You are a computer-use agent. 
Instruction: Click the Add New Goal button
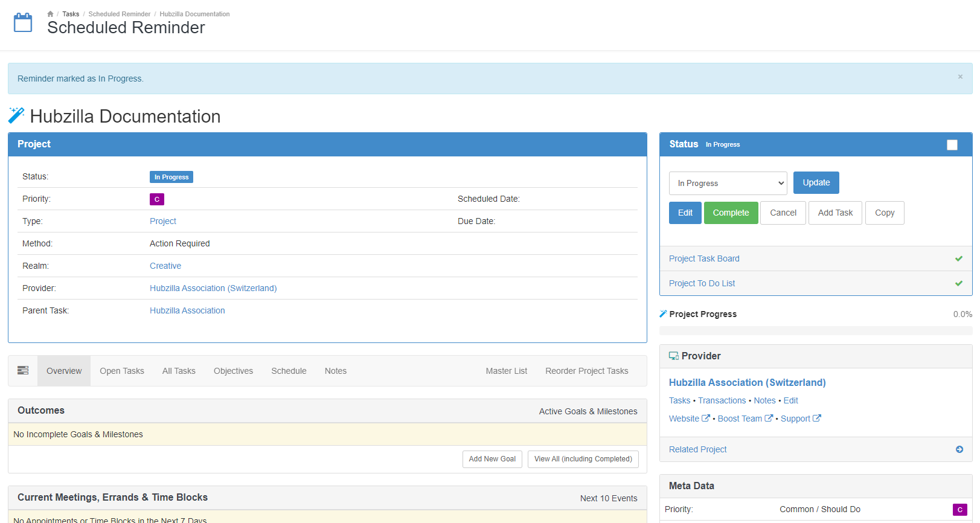492,459
